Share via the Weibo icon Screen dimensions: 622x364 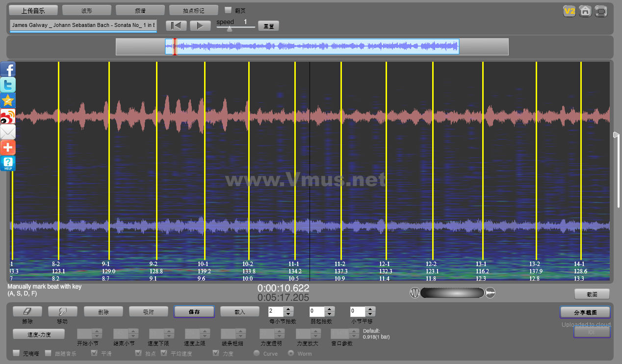[8, 116]
